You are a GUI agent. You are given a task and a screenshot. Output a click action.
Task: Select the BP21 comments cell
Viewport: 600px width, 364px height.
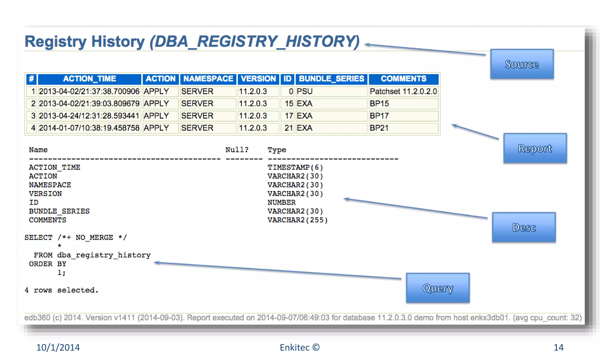(379, 128)
